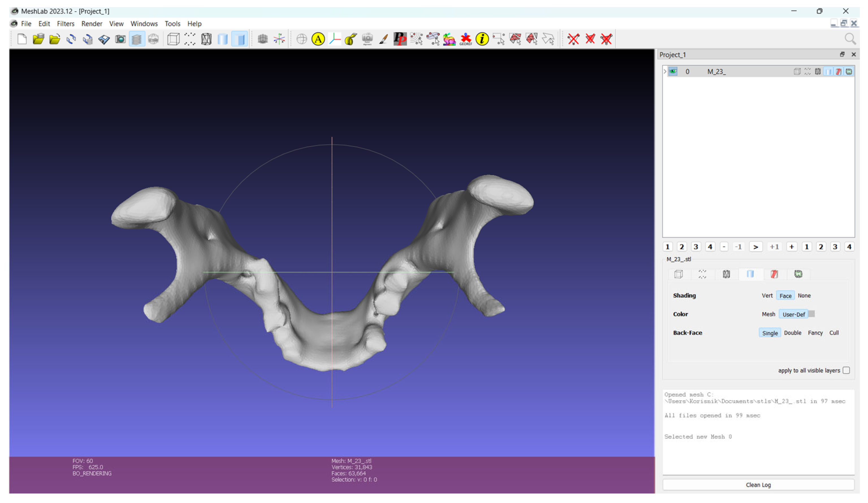Toggle the Show Layer Dialog icon

tap(137, 39)
